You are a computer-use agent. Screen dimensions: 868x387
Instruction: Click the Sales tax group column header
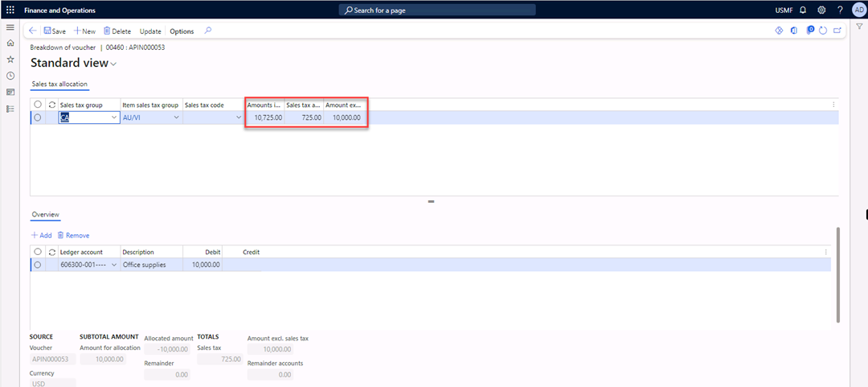pyautogui.click(x=89, y=105)
